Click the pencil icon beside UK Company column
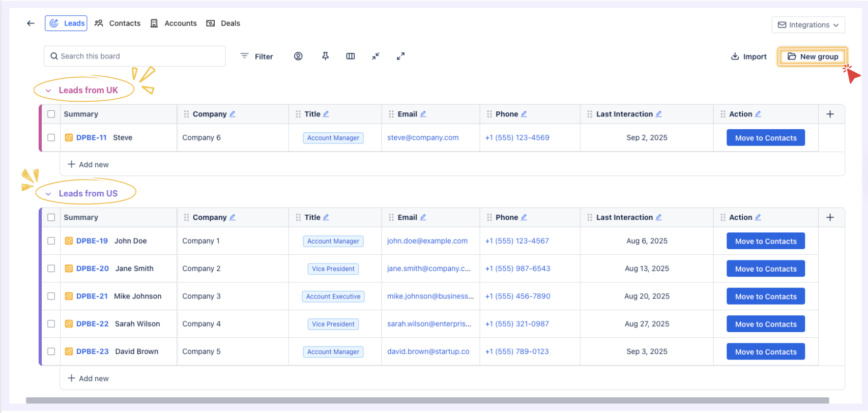This screenshot has height=413, width=868. (233, 114)
